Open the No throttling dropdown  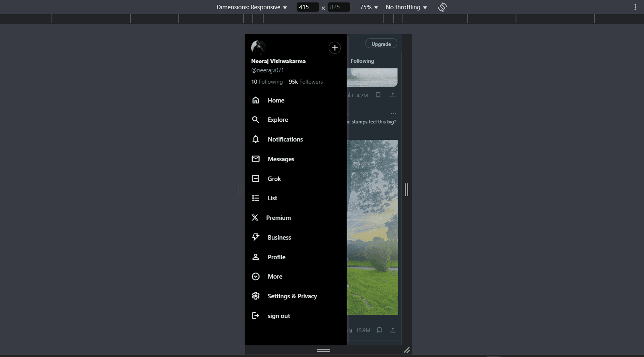coord(406,7)
